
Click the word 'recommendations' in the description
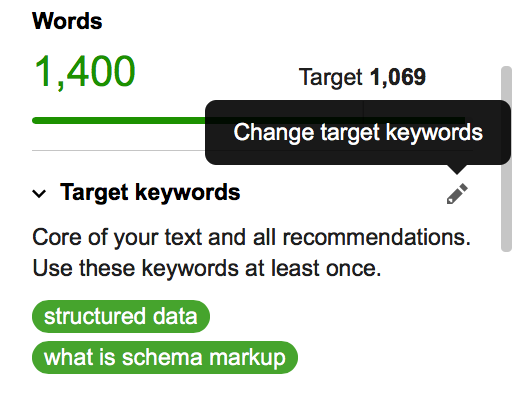point(377,237)
